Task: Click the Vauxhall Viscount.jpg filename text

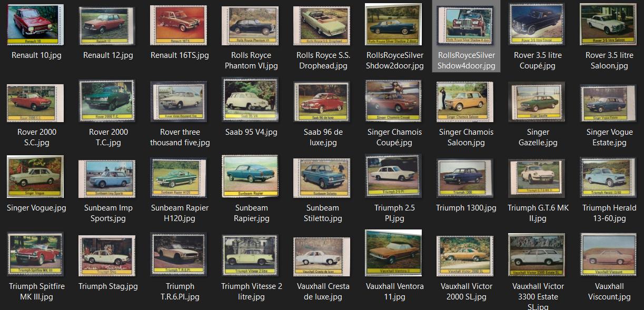Action: (x=609, y=292)
